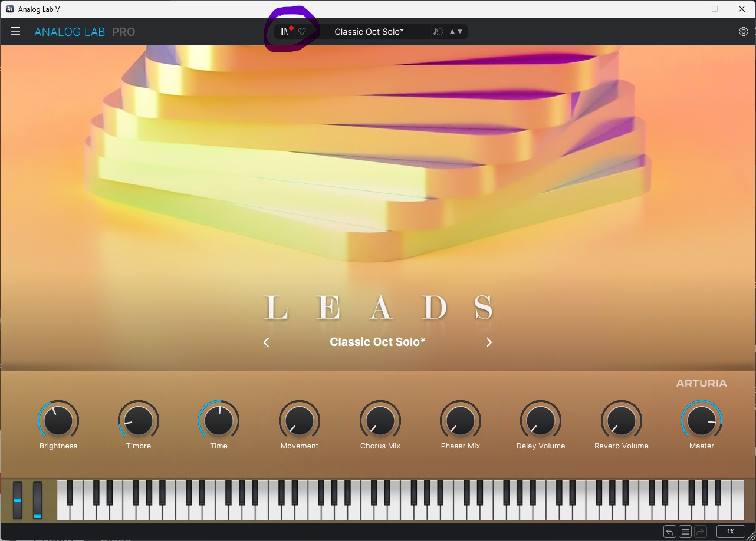Click the pitch bend wheel strip
Screen dimensions: 756x541
point(18,500)
